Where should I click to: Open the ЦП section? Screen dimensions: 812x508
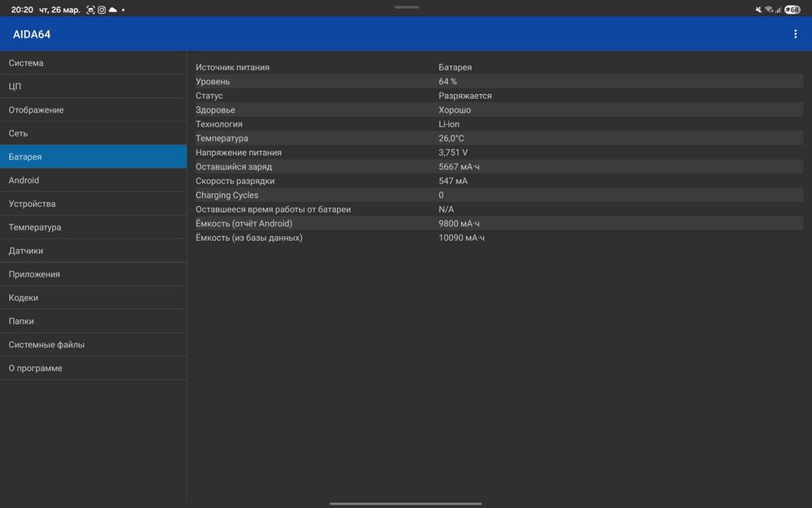(x=93, y=86)
